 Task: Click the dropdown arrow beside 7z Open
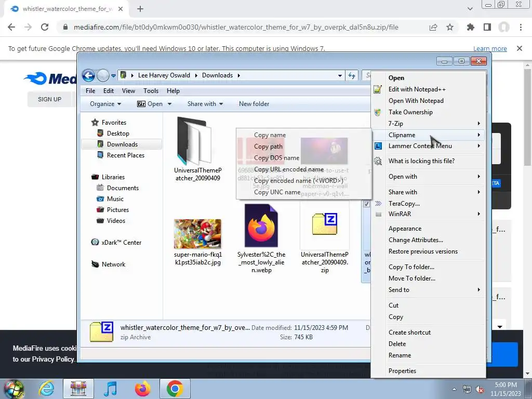coord(169,104)
